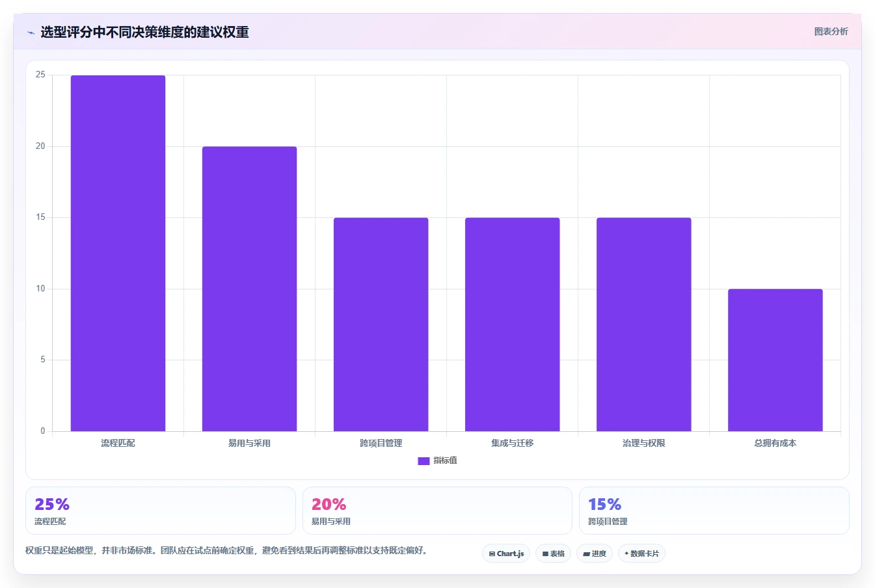Click the 易用与采用 caption under 20%
The image size is (875, 588).
click(x=331, y=522)
